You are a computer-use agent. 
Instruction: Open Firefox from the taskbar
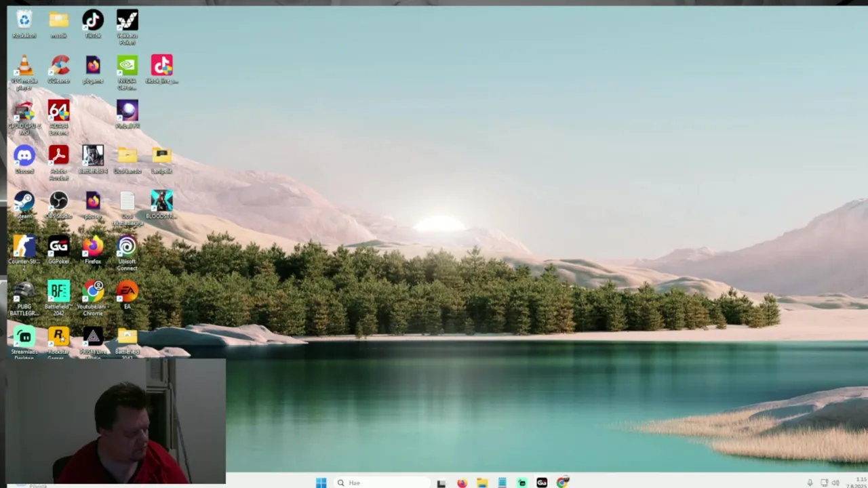(462, 483)
